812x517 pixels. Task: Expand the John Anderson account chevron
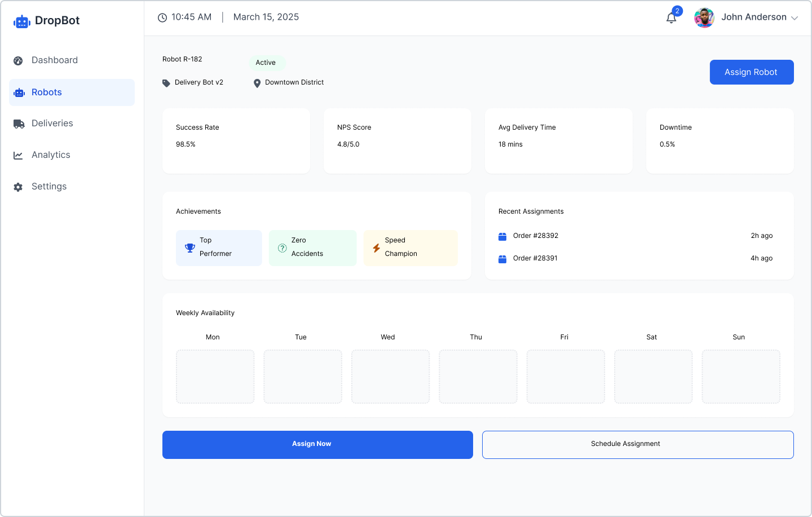(795, 18)
